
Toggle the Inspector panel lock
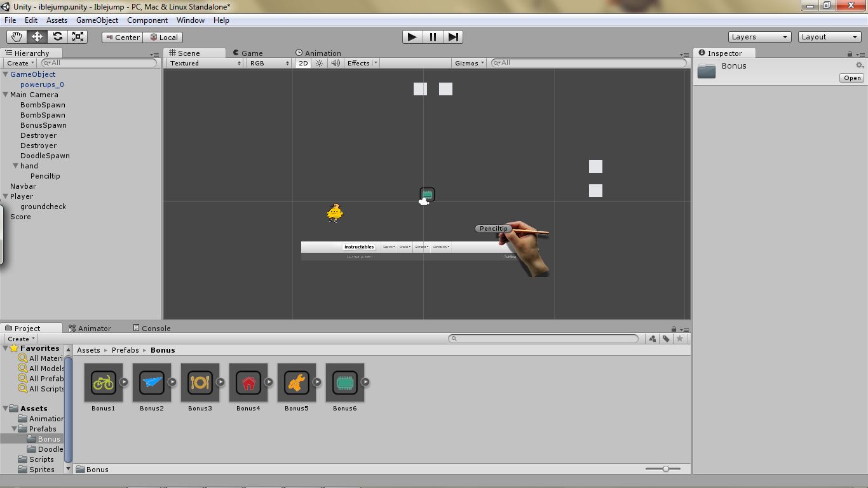850,54
